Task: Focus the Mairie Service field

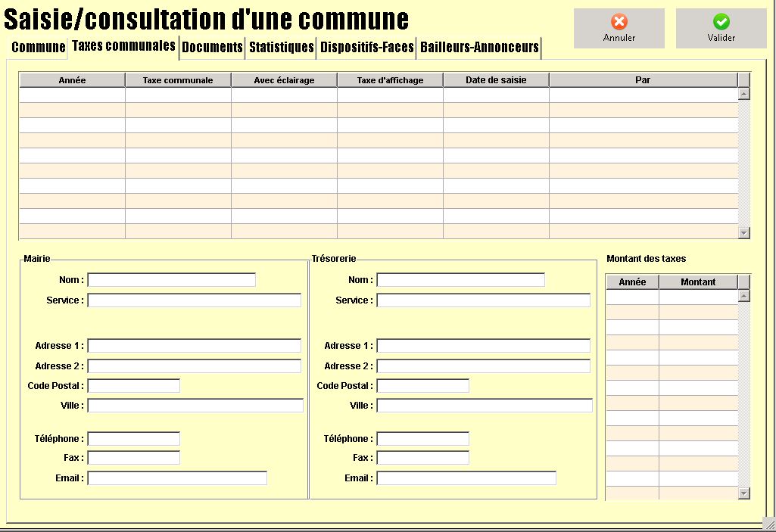Action: pyautogui.click(x=195, y=300)
